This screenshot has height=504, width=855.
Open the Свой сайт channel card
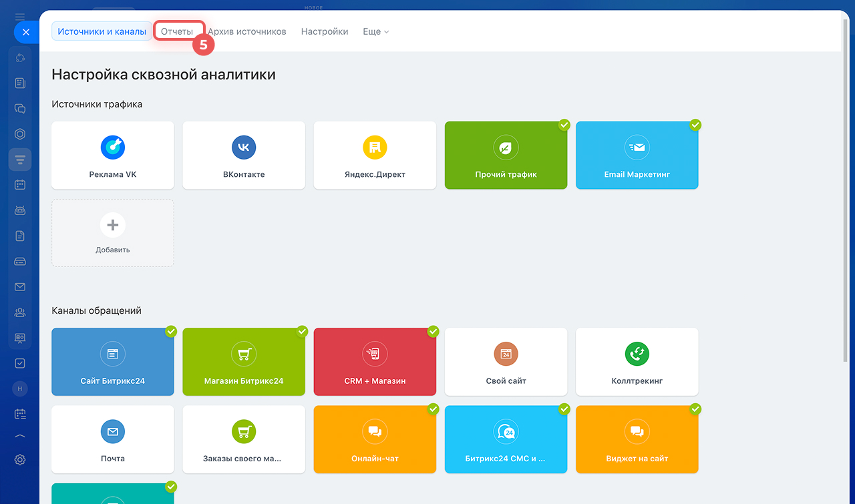[506, 362]
